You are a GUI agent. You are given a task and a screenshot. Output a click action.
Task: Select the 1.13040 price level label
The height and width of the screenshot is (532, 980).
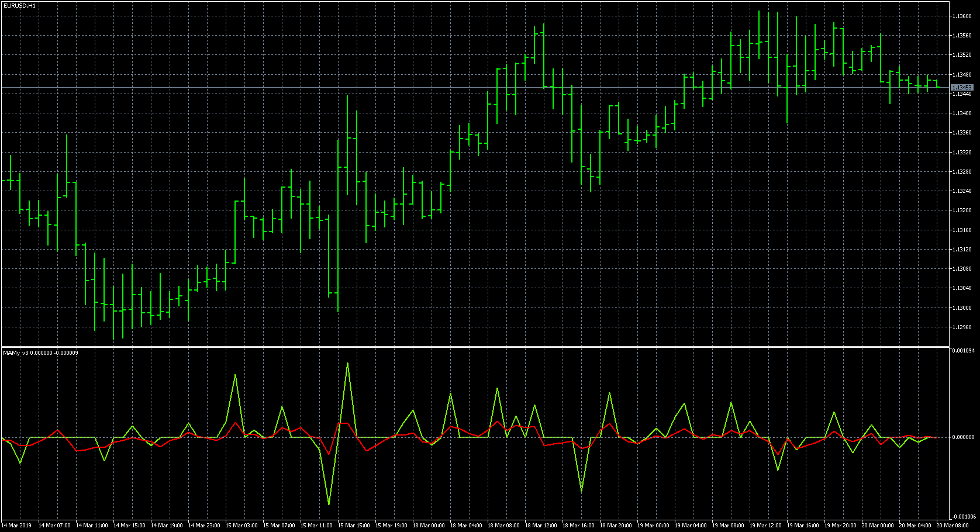[x=962, y=288]
